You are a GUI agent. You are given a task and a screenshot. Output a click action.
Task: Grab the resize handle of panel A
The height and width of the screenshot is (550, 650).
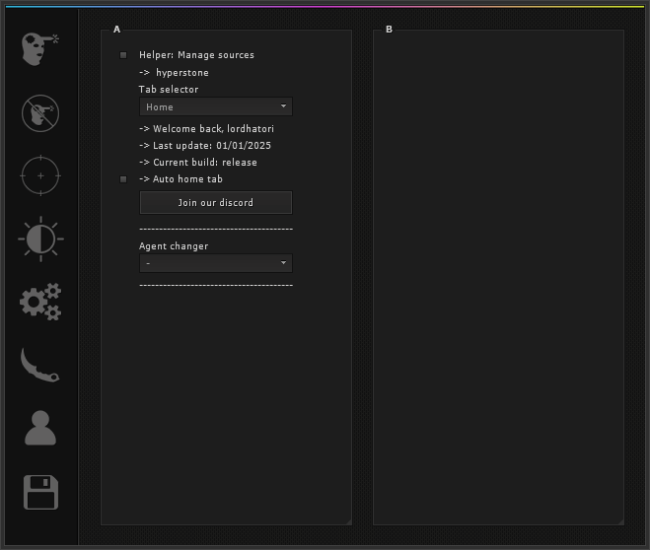click(x=349, y=522)
